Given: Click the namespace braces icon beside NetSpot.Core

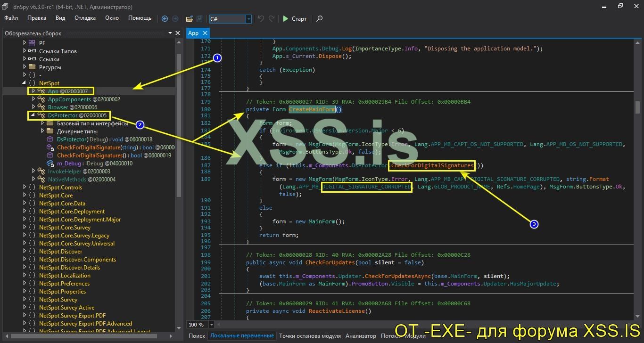Looking at the screenshot, I should coord(32,196).
